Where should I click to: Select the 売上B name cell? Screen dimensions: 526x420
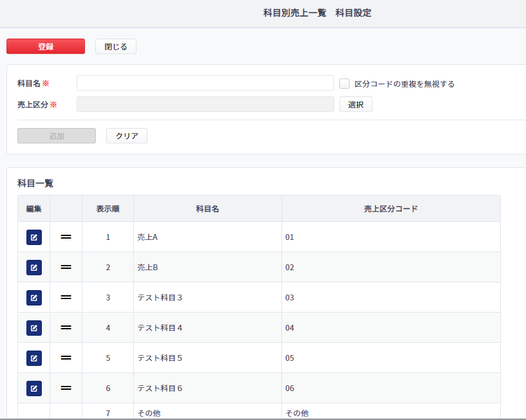coord(207,267)
